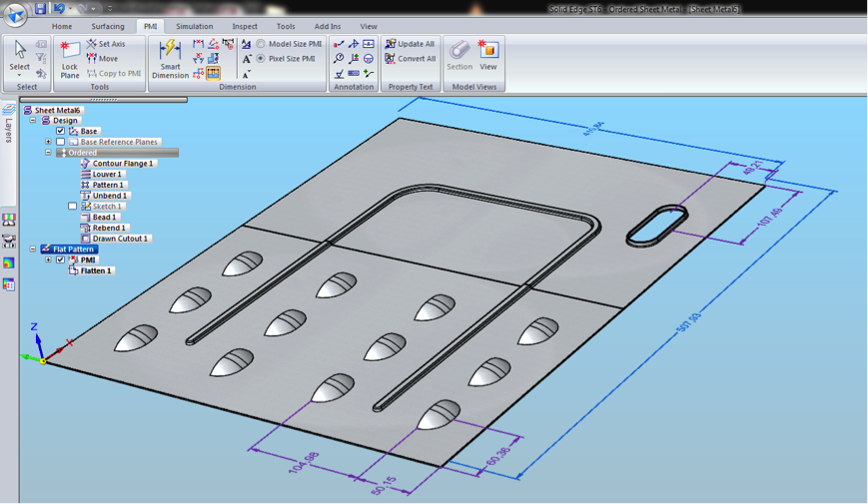Select Drawn Cutout 1 in the tree
868x504 pixels.
pos(116,239)
